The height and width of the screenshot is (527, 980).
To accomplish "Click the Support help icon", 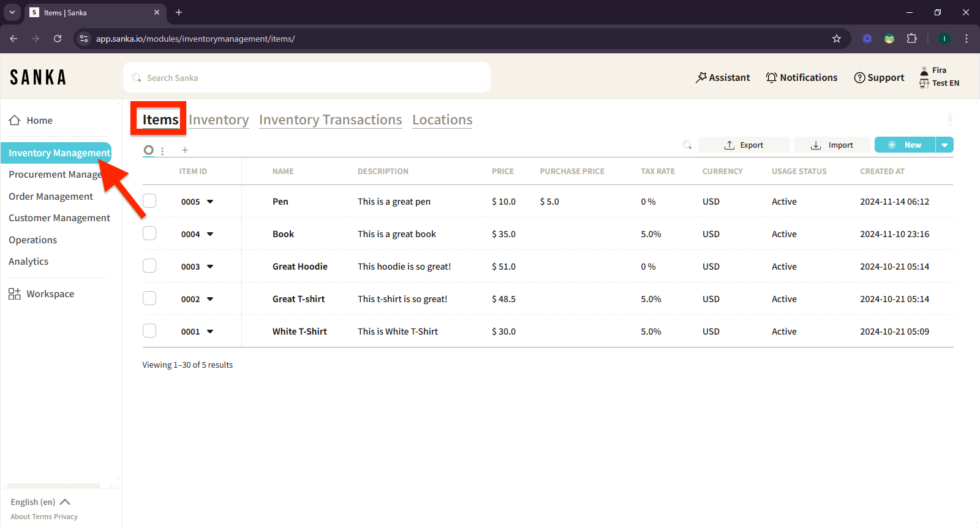I will coord(859,77).
